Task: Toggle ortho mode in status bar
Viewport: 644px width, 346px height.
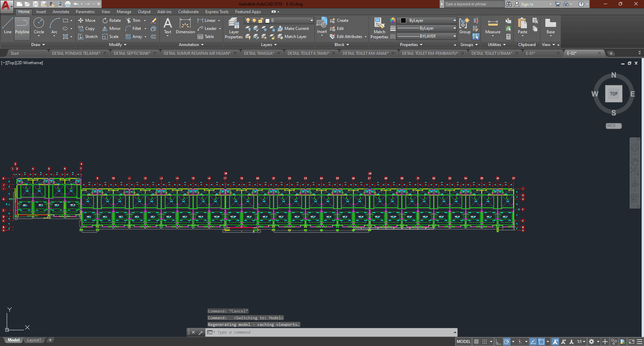Action: [498, 342]
